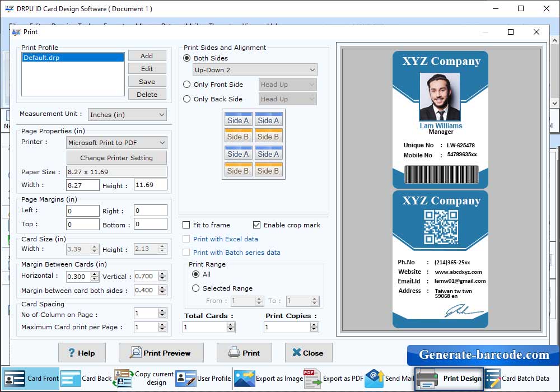Click the DRPU app title bar icon

click(x=10, y=8)
